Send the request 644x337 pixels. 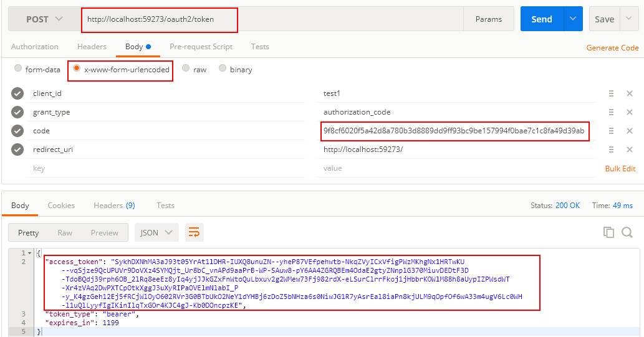[542, 19]
